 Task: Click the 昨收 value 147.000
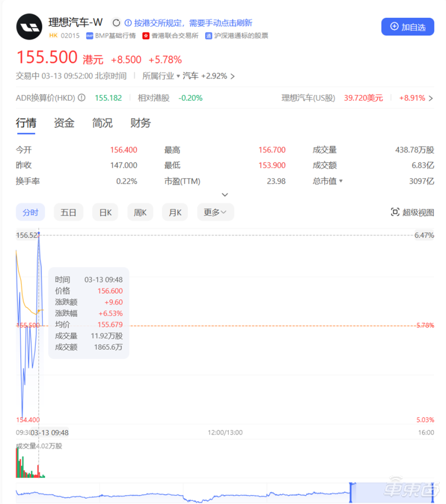[x=124, y=165]
